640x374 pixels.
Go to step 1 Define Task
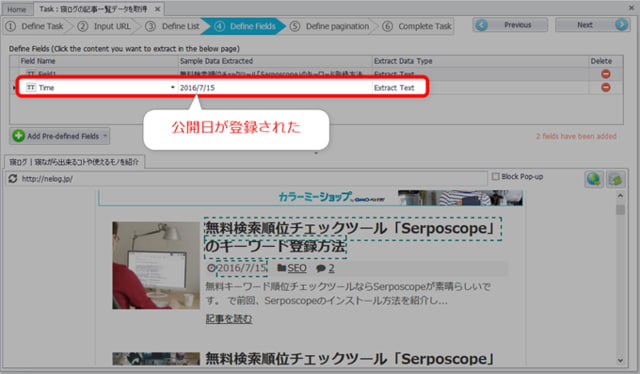tap(35, 26)
